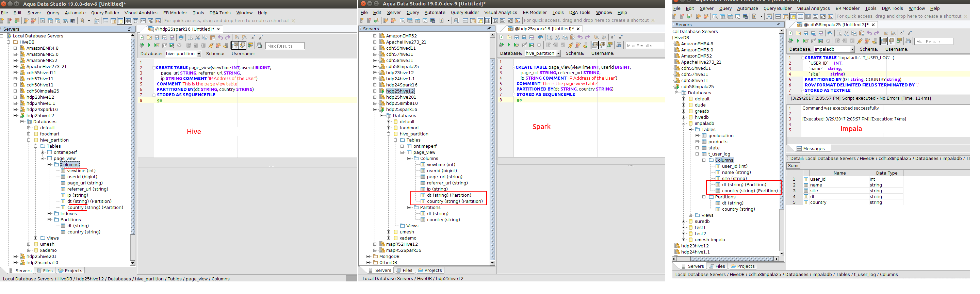Click the dashed selection icon in the leftmost window
Screen dimensions: 980x294
190,38
